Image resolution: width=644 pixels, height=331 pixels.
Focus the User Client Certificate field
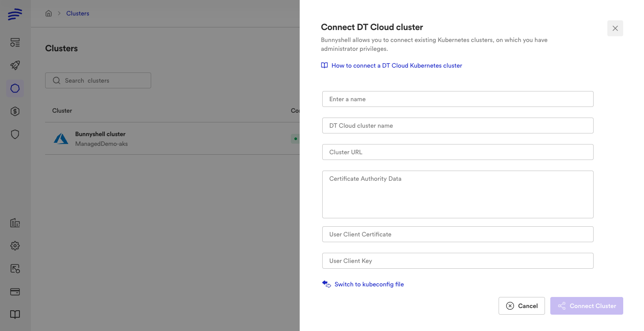click(458, 234)
